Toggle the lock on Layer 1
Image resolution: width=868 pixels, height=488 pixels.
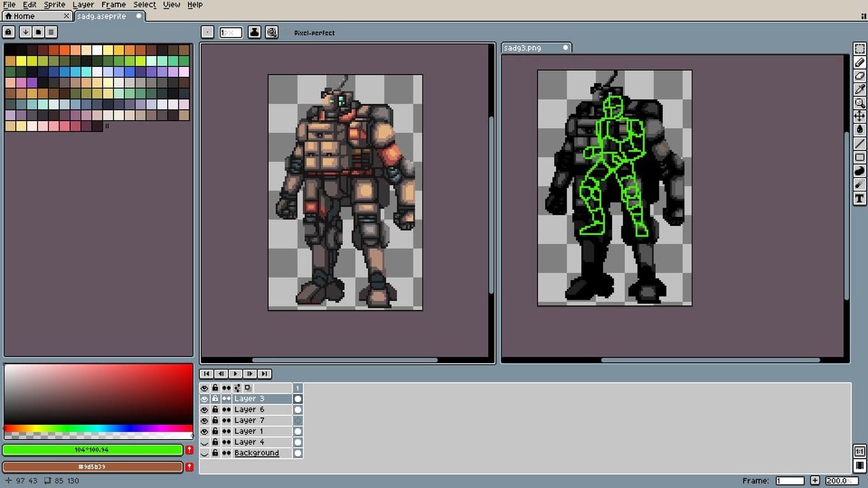pos(215,431)
